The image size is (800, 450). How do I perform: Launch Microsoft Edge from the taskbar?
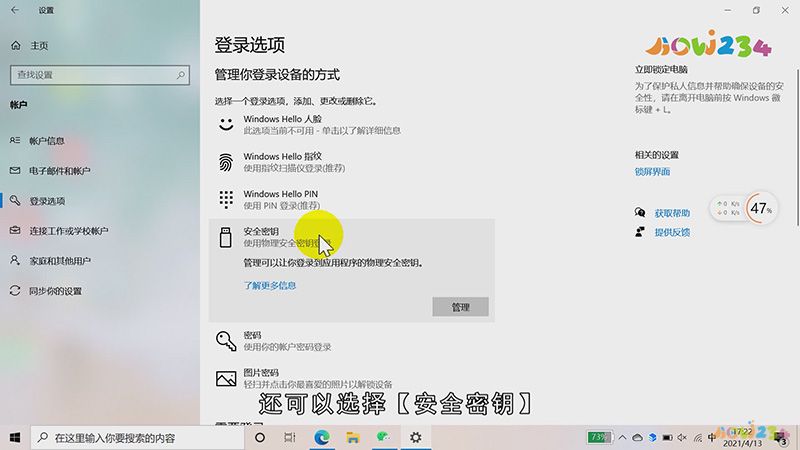pyautogui.click(x=321, y=437)
